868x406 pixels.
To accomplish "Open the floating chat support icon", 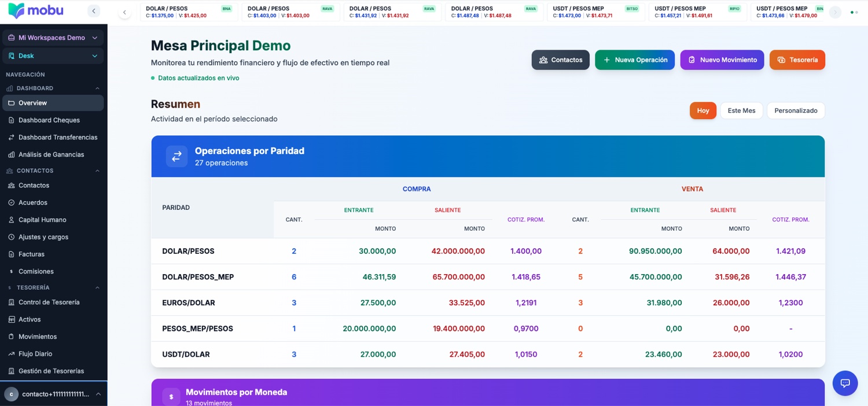I will [845, 383].
